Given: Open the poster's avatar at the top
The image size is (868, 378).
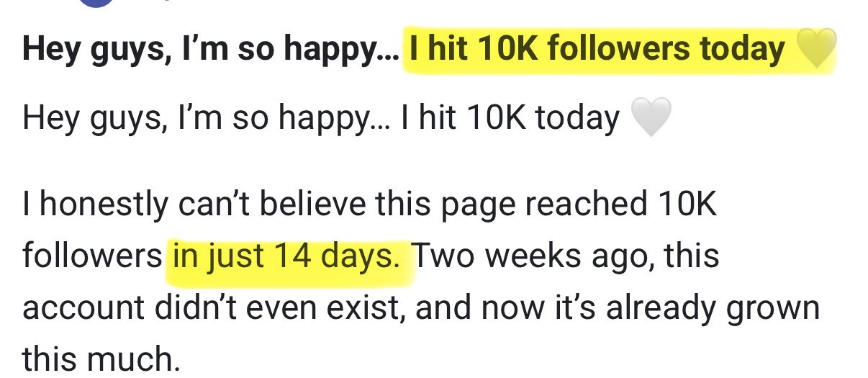Looking at the screenshot, I should [x=96, y=4].
